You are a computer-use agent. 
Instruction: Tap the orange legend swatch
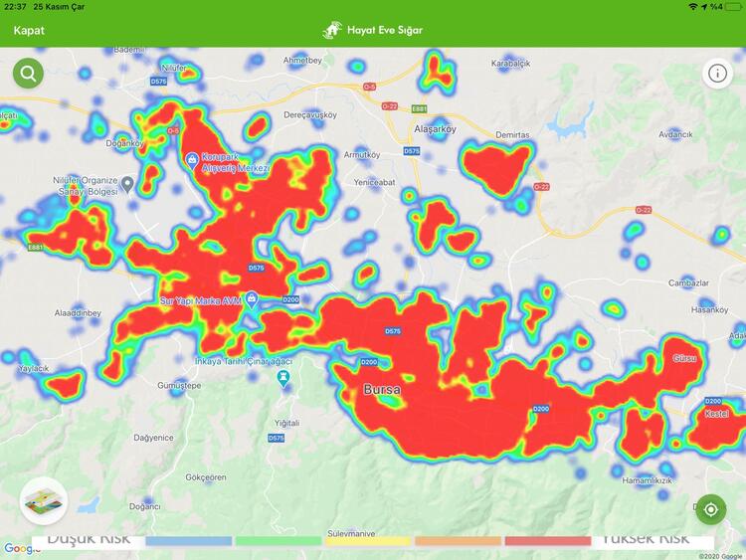pos(458,541)
